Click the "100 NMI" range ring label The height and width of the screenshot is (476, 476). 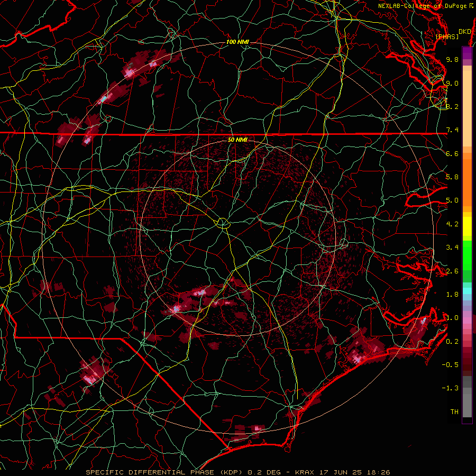point(237,42)
